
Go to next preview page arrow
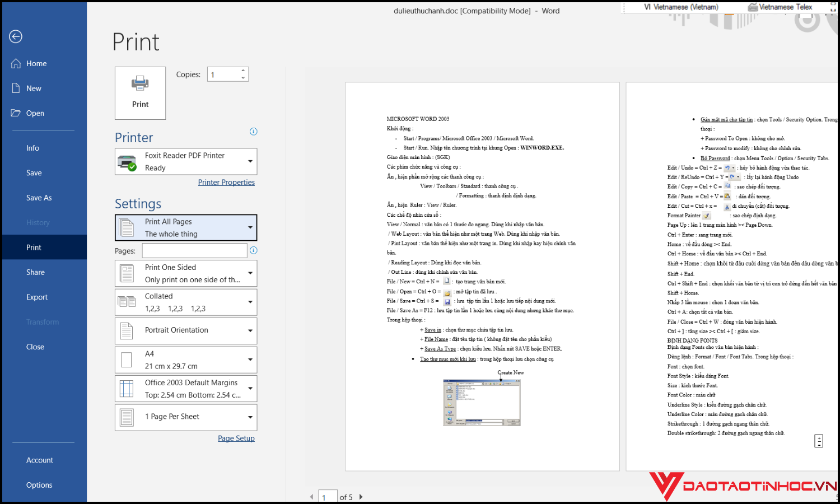coord(361,497)
